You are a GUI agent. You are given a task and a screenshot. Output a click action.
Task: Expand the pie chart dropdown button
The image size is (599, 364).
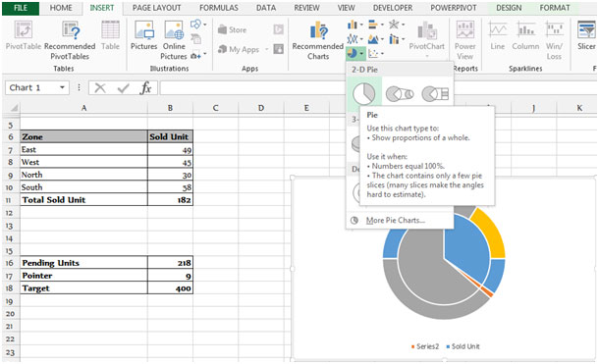361,53
